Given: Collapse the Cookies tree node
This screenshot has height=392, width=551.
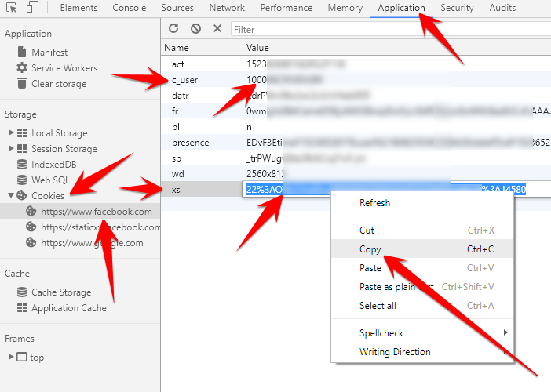Looking at the screenshot, I should point(11,195).
